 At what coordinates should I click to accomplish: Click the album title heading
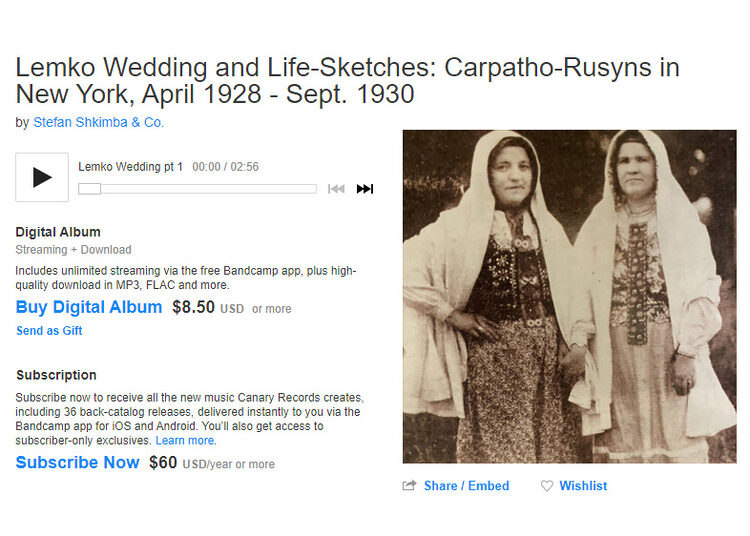[x=347, y=80]
